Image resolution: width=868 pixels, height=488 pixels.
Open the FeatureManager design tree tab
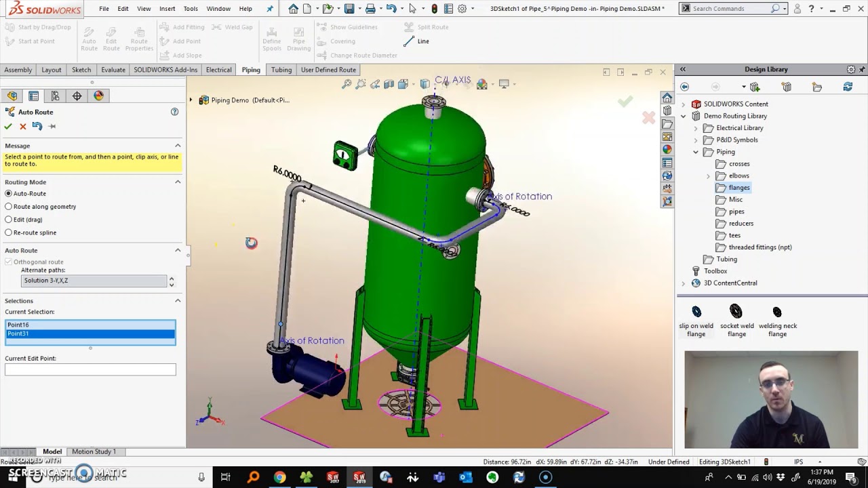[12, 96]
